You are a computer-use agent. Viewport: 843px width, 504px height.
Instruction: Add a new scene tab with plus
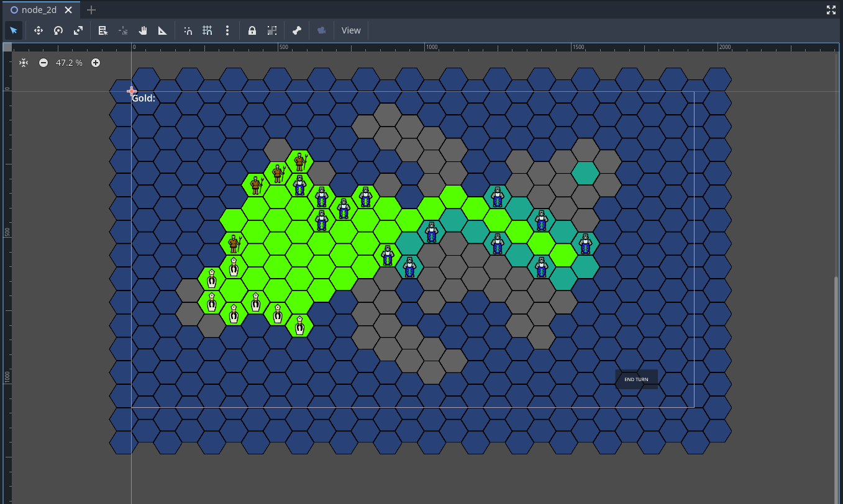[x=91, y=10]
